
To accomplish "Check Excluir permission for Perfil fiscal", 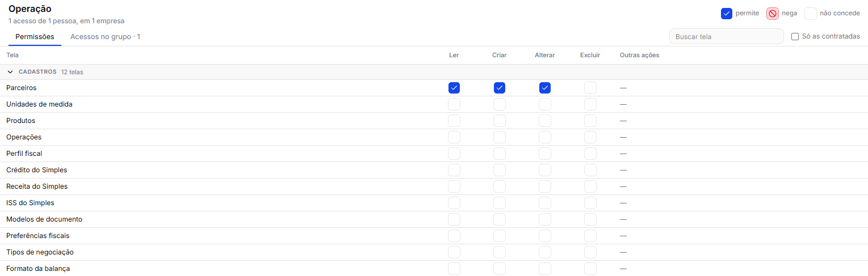I will click(x=590, y=154).
